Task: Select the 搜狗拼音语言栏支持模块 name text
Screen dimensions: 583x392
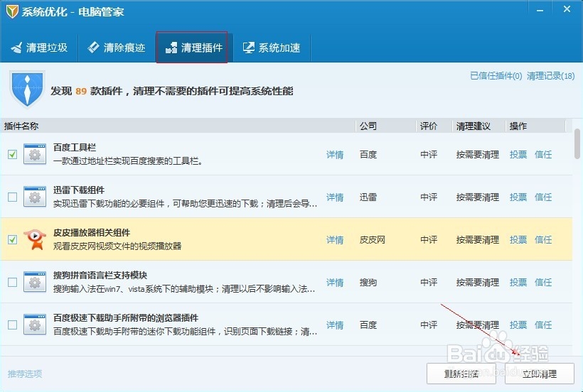Action: coord(100,276)
